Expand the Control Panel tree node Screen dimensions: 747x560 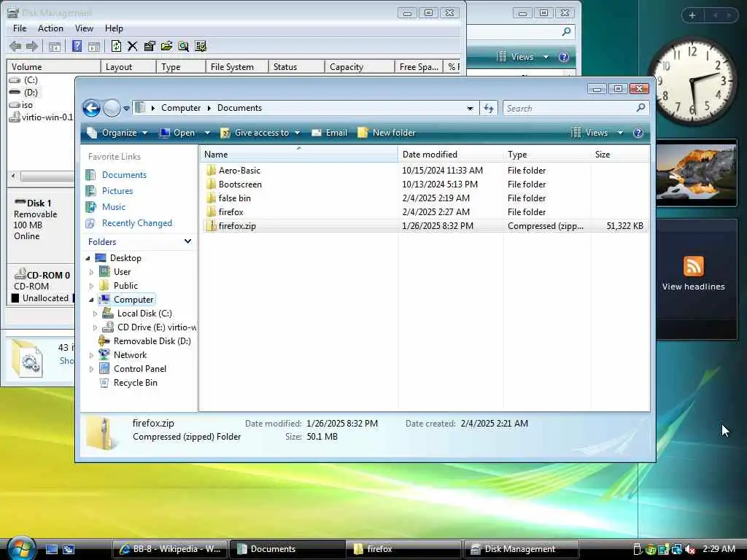(x=91, y=369)
